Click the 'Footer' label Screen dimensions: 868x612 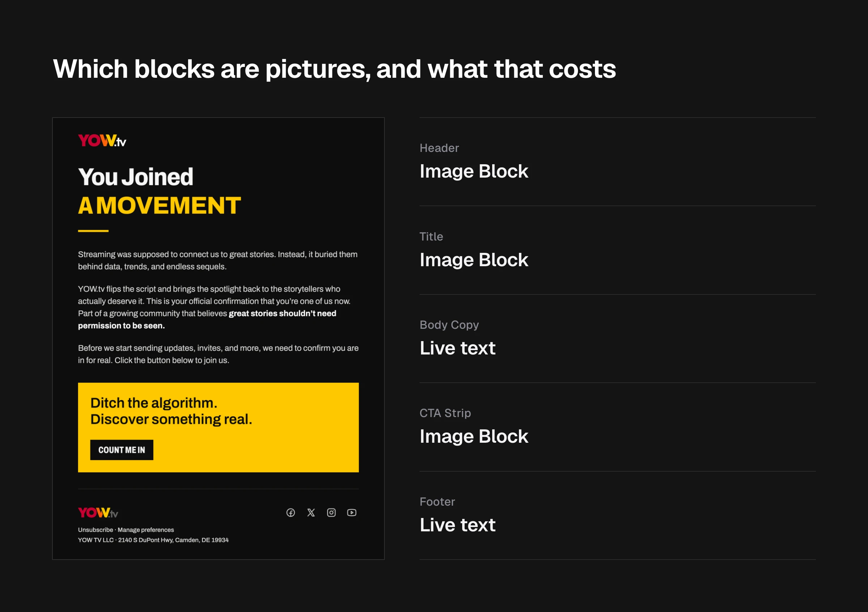437,502
